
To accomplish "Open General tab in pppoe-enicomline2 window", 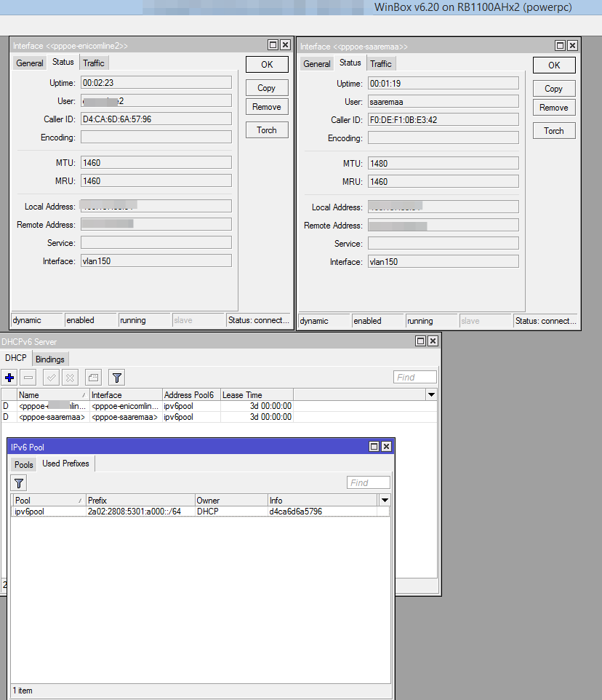I will [29, 63].
